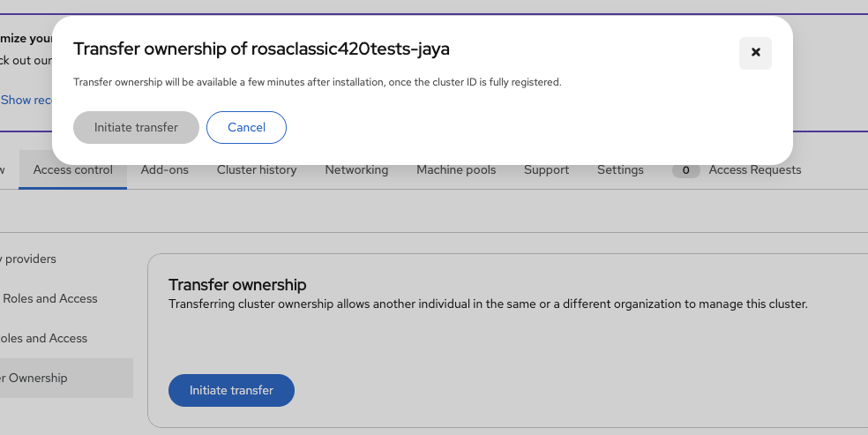Go to the Cluster history tab
868x435 pixels.
[257, 170]
